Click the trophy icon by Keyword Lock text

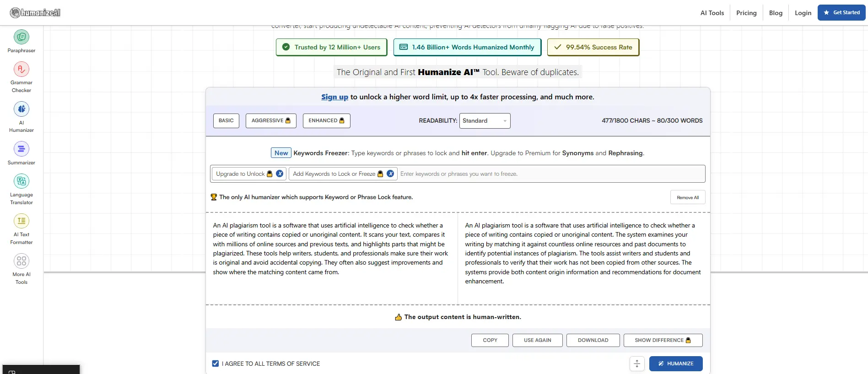pyautogui.click(x=214, y=197)
